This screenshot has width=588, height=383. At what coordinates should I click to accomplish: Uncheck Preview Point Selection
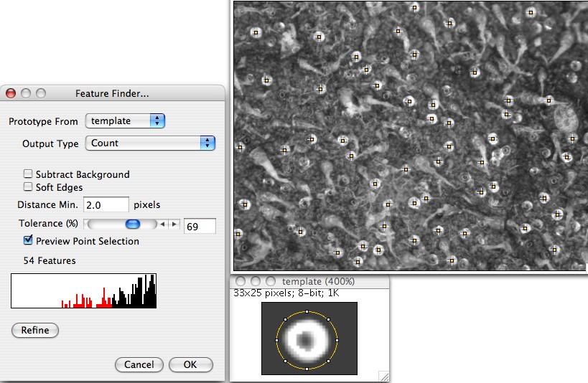[29, 241]
